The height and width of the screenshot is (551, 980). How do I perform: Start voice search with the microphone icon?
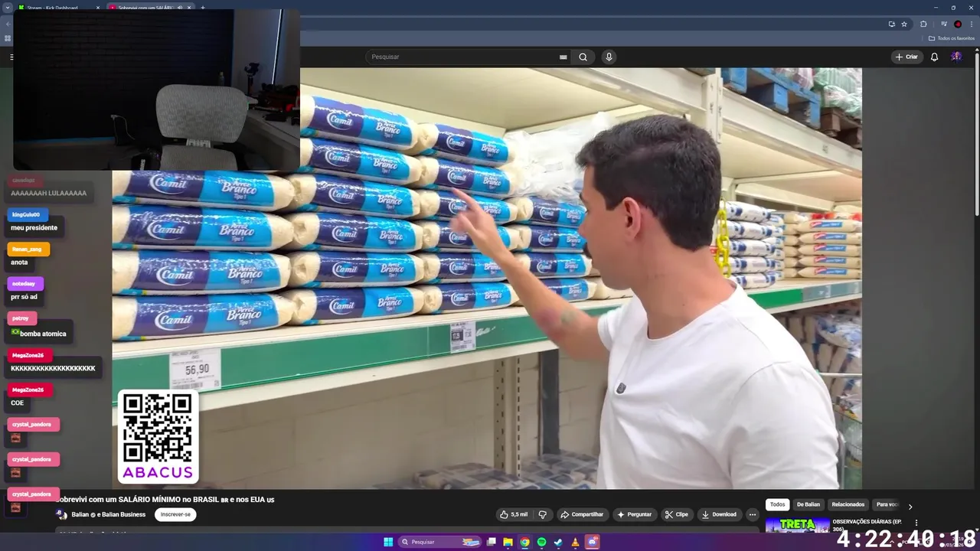(x=609, y=57)
